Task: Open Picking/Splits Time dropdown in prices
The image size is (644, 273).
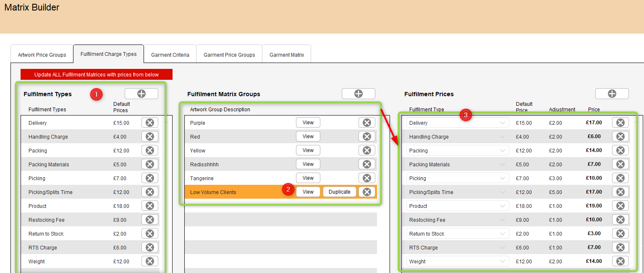Action: (458, 192)
